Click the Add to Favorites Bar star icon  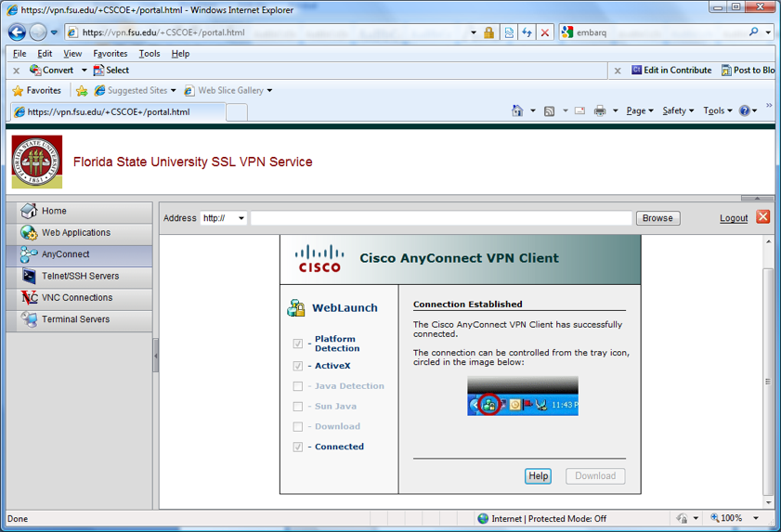pyautogui.click(x=82, y=91)
